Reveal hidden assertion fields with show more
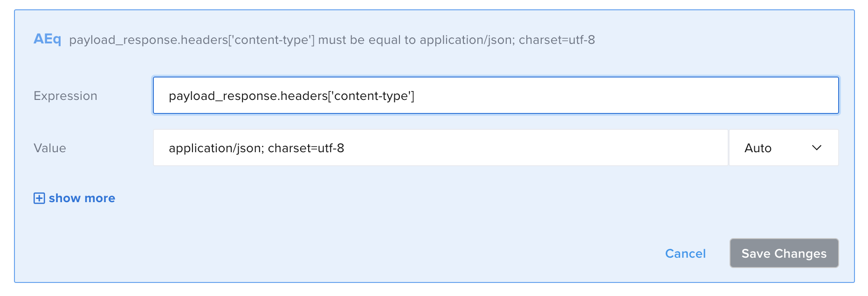The height and width of the screenshot is (296, 868). tap(82, 198)
